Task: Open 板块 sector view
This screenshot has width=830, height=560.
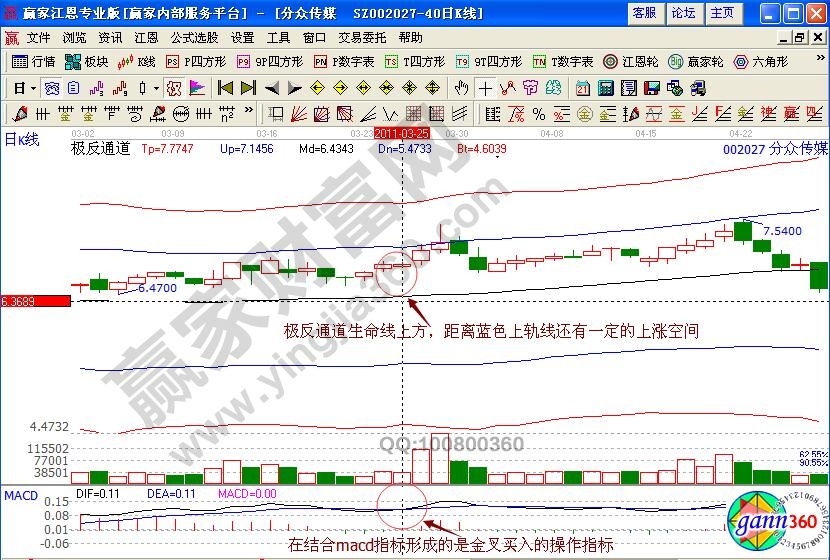Action: [x=86, y=62]
